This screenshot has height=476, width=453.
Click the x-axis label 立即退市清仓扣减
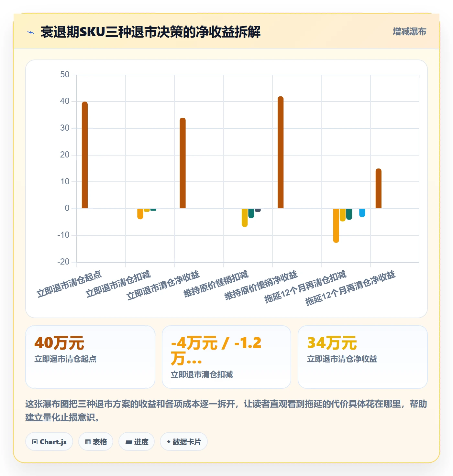pyautogui.click(x=118, y=284)
